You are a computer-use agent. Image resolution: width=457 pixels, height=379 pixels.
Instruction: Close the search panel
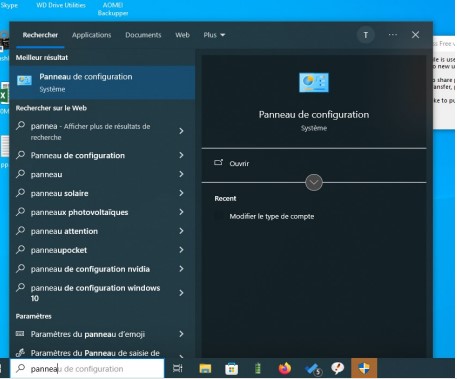click(415, 35)
